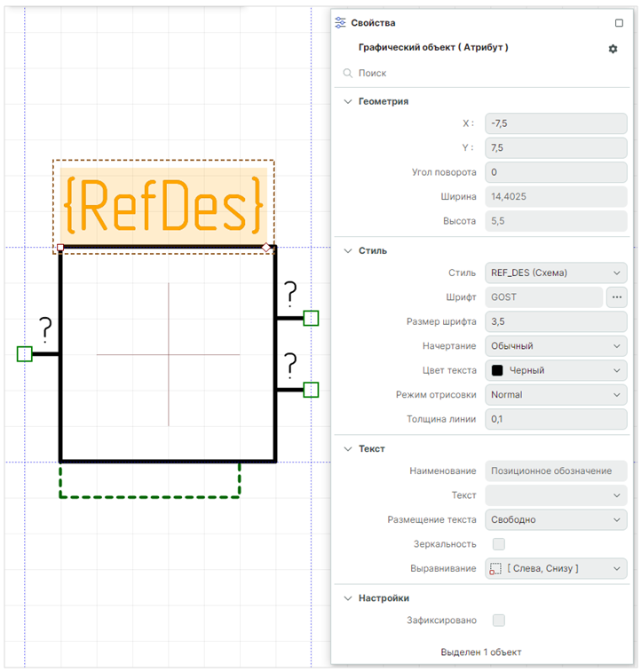Open the Цвет текста dropdown
641x672 pixels.
pyautogui.click(x=556, y=370)
